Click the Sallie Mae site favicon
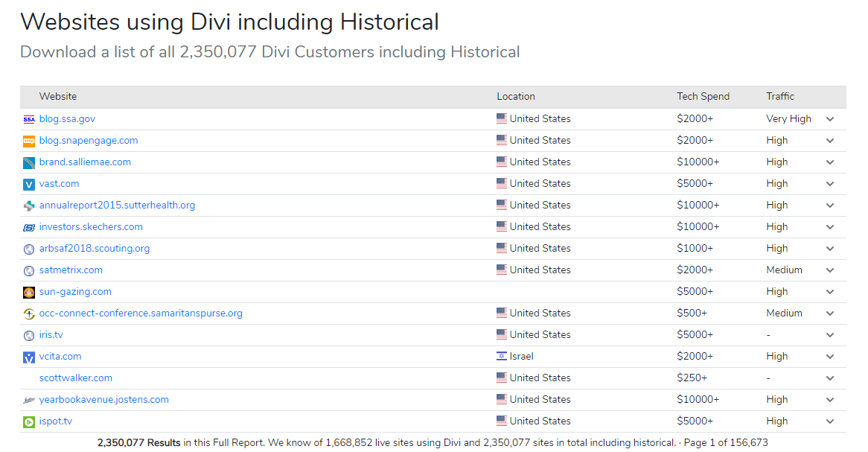 coord(29,162)
